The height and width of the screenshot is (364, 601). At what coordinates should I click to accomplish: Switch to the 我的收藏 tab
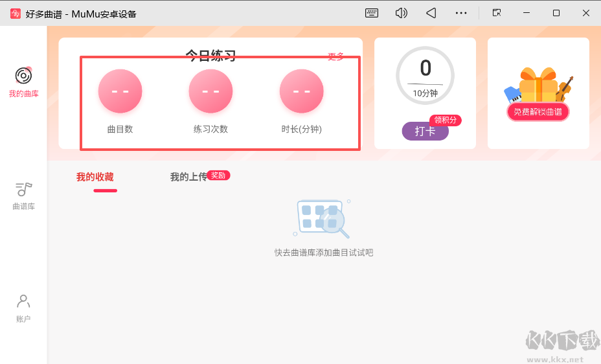pyautogui.click(x=95, y=177)
